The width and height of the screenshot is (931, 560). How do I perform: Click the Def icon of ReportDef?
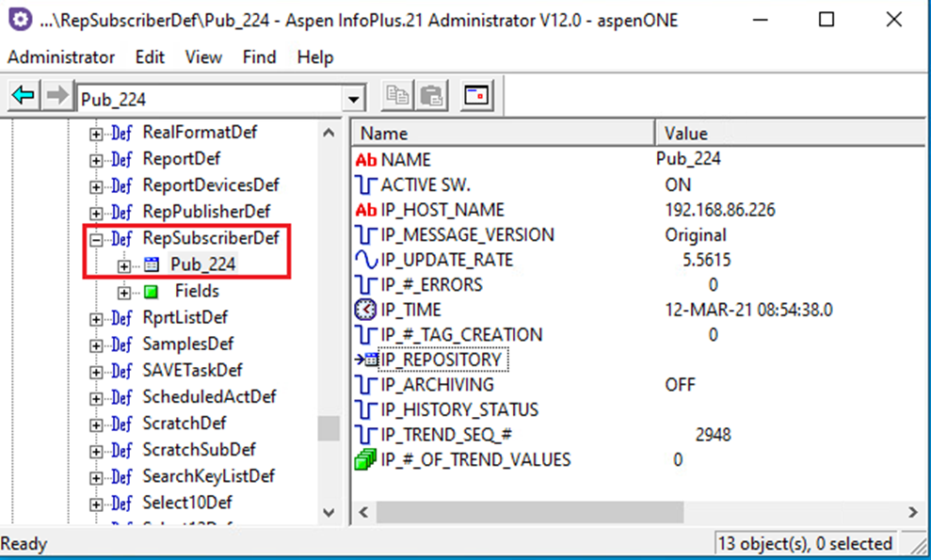click(121, 159)
